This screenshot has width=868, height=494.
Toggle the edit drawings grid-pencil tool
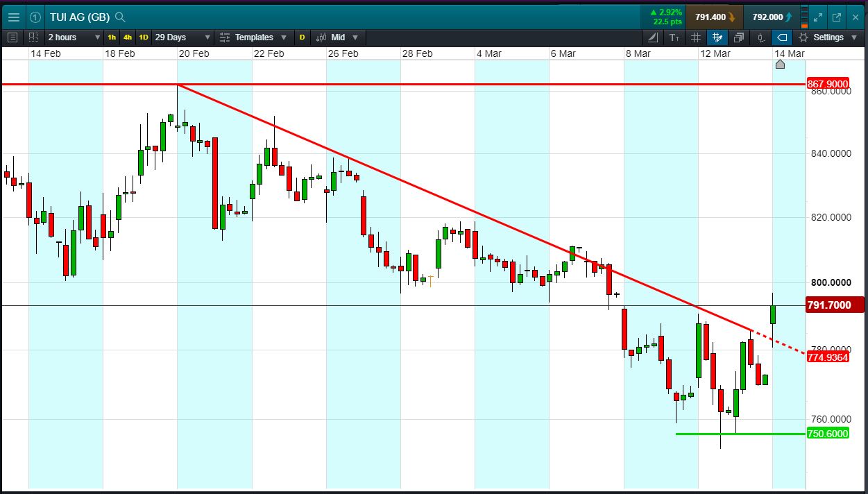coord(717,37)
